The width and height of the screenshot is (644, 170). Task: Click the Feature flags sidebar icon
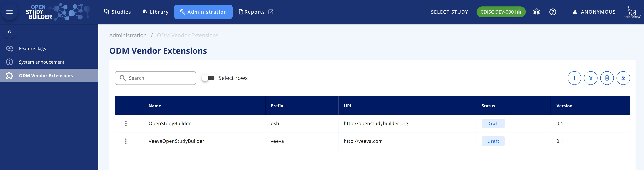pos(10,48)
